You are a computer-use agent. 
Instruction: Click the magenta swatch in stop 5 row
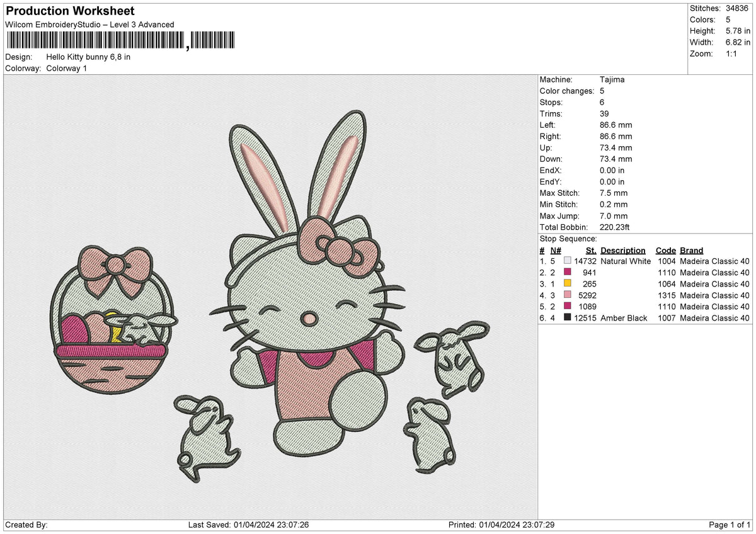[568, 306]
